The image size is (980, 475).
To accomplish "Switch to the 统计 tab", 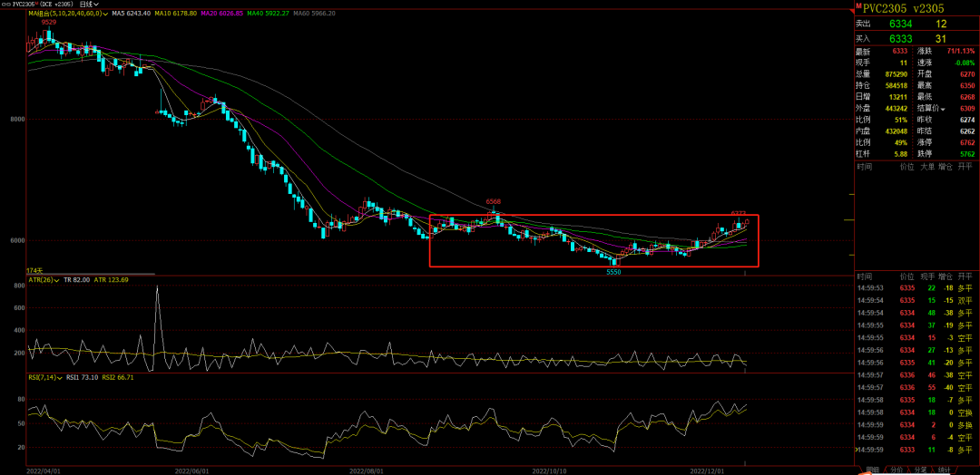I will tap(945, 470).
